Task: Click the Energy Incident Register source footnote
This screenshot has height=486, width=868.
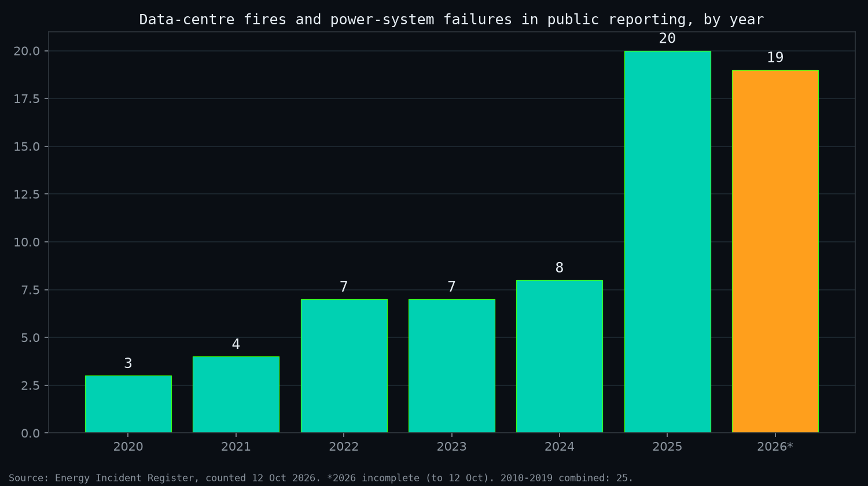Action: coord(321,478)
